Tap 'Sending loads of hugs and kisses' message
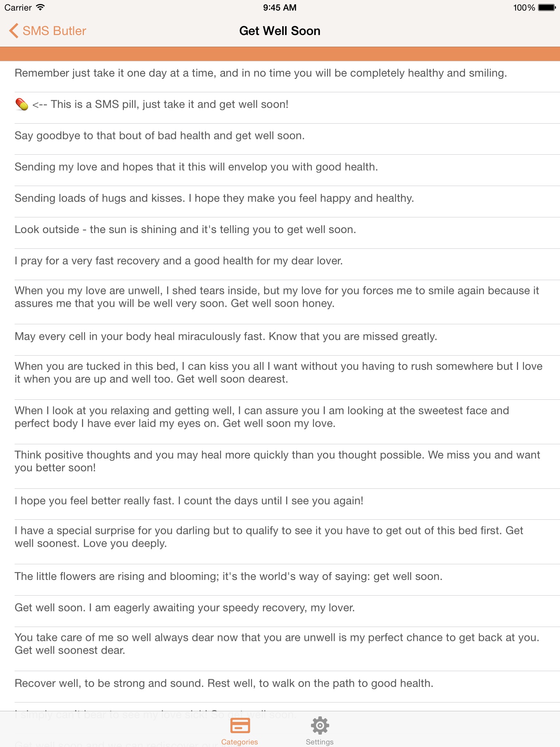Viewport: 560px width, 747px height. (214, 198)
